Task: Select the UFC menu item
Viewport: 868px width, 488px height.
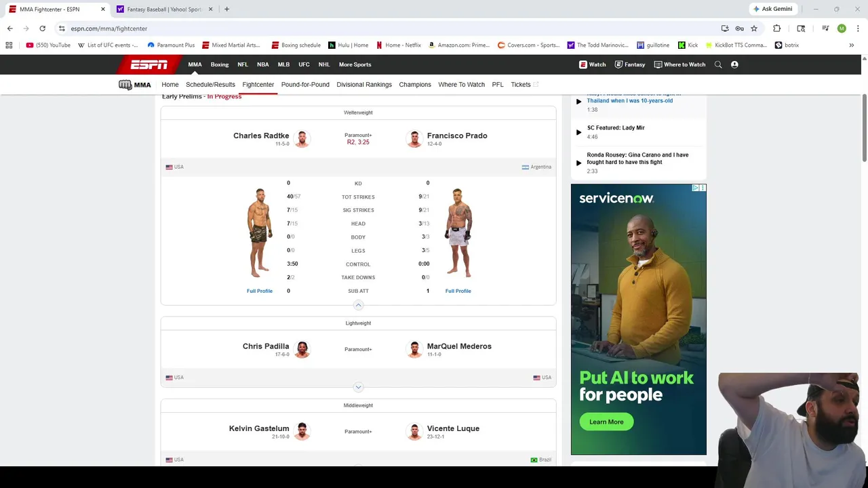Action: (x=304, y=64)
